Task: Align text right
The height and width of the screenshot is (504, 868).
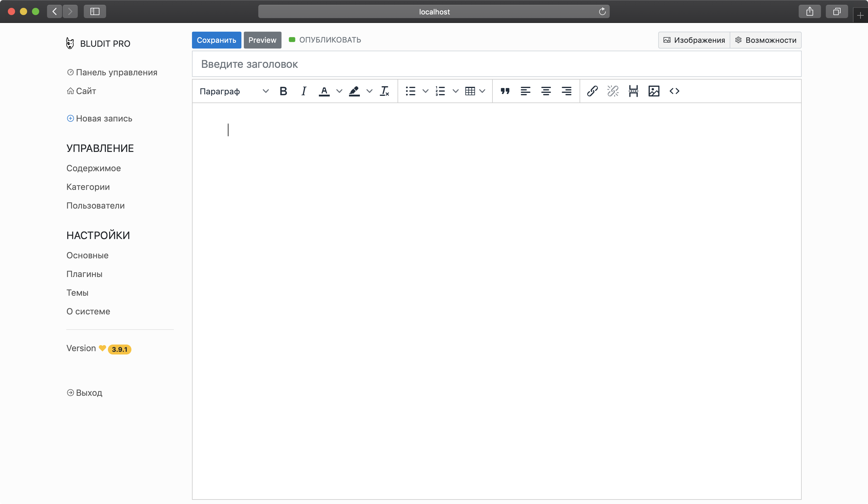Action: (x=567, y=91)
